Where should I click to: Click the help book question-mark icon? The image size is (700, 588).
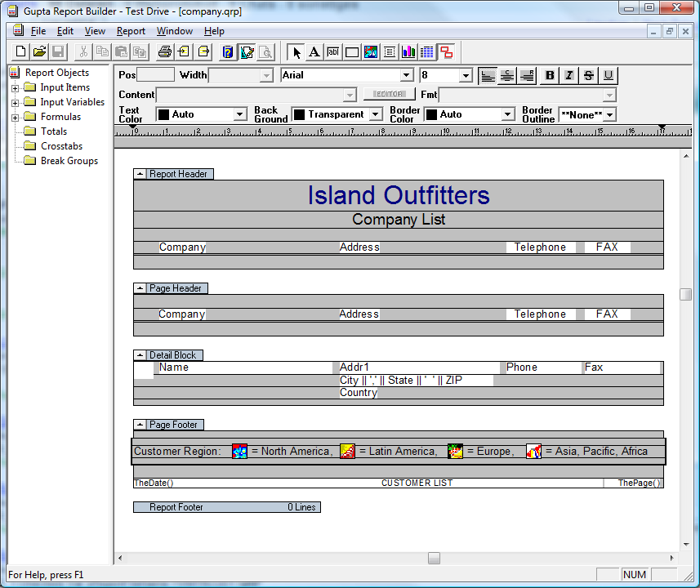tap(228, 52)
